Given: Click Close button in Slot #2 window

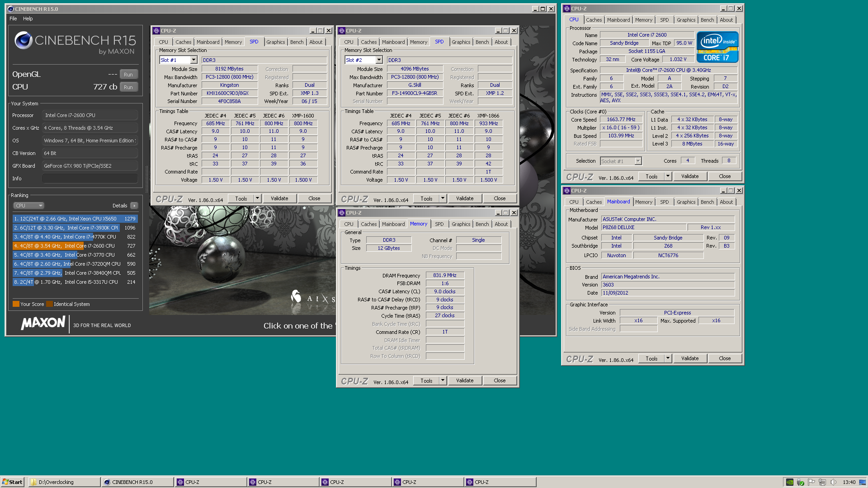Looking at the screenshot, I should (x=500, y=198).
